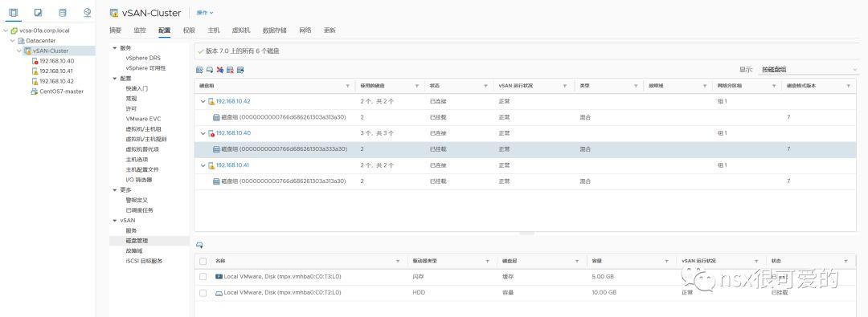This screenshot has height=317, width=868.
Task: Open the 192.168.10.40 host link in table
Action: (233, 133)
